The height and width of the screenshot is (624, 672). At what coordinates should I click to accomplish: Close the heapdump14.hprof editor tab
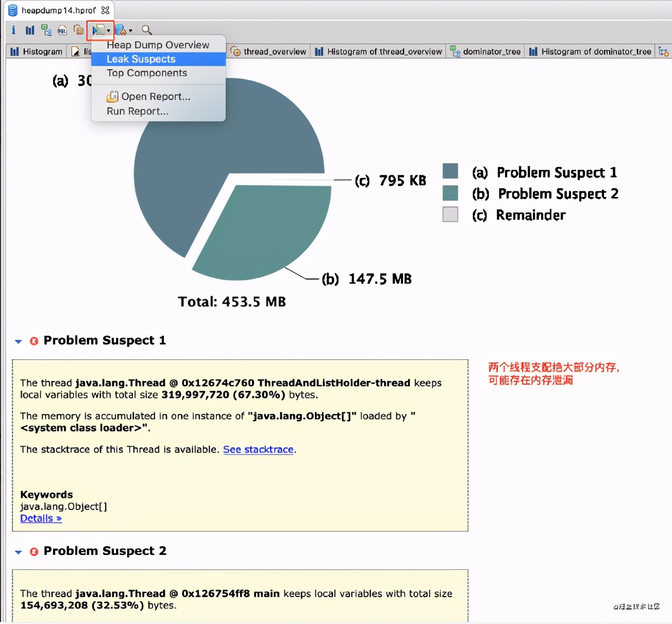(106, 10)
